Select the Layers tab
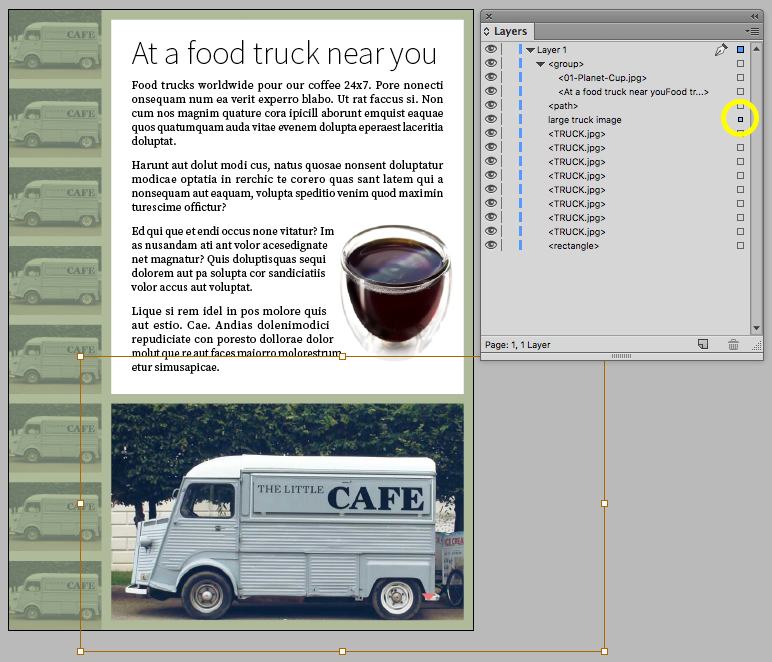The width and height of the screenshot is (772, 662). pyautogui.click(x=510, y=32)
